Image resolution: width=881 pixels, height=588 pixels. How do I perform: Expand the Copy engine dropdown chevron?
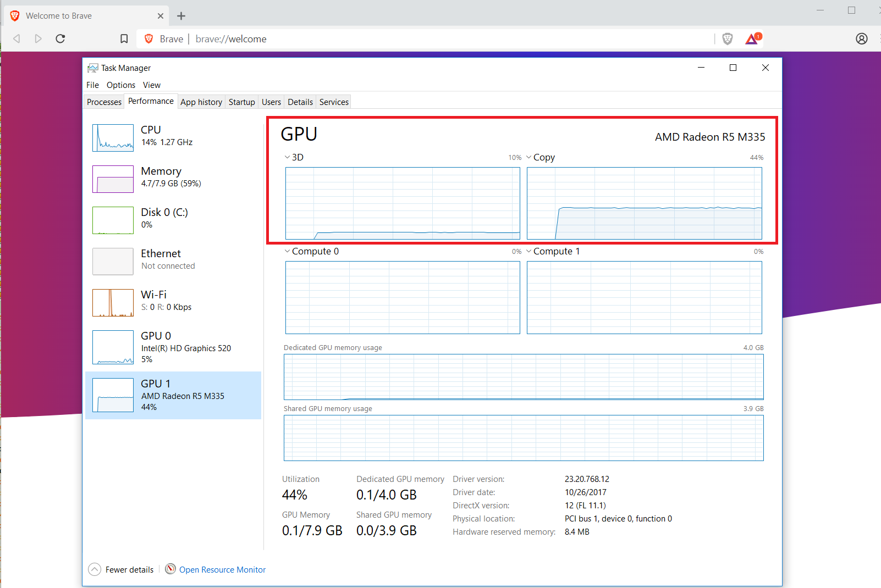[529, 157]
